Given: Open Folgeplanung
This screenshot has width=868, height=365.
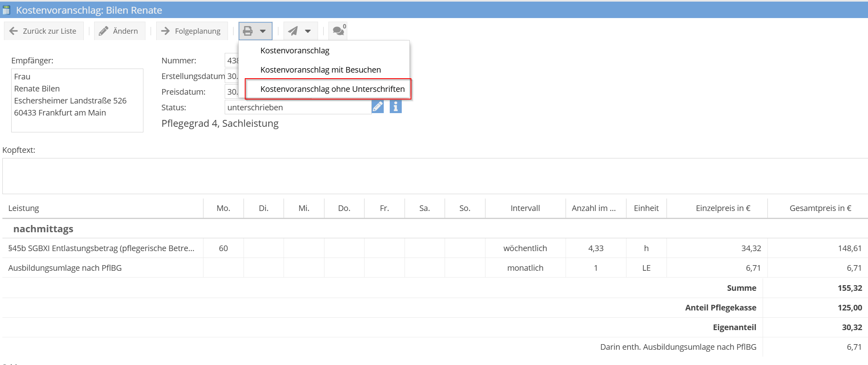Looking at the screenshot, I should (191, 31).
